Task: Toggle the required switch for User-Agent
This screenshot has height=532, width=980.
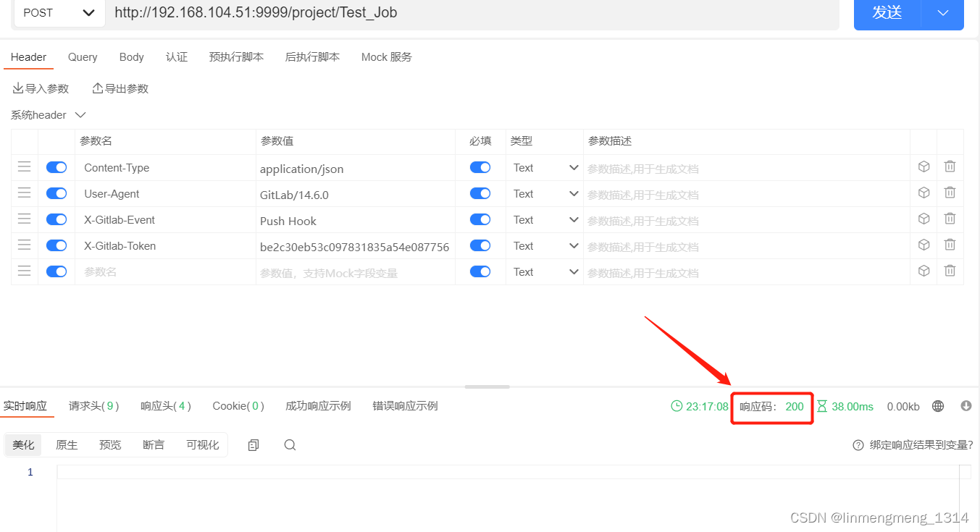Action: pyautogui.click(x=480, y=193)
